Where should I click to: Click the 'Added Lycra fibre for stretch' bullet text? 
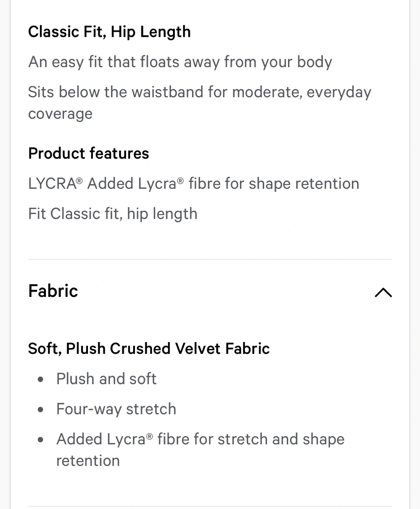pos(200,439)
